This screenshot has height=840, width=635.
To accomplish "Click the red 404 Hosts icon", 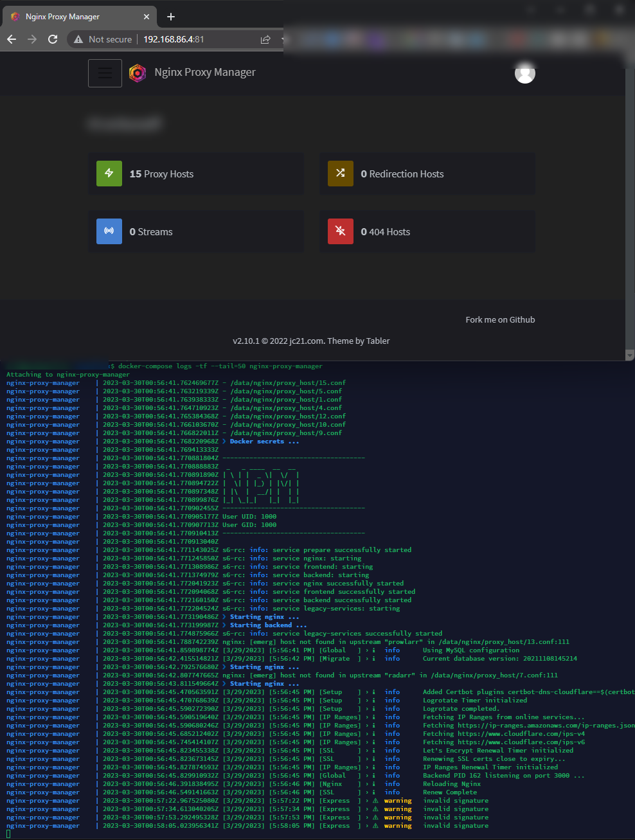I will click(x=340, y=231).
